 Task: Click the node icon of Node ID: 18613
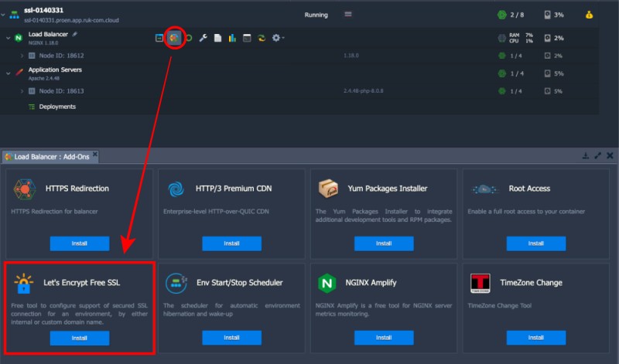pos(32,91)
